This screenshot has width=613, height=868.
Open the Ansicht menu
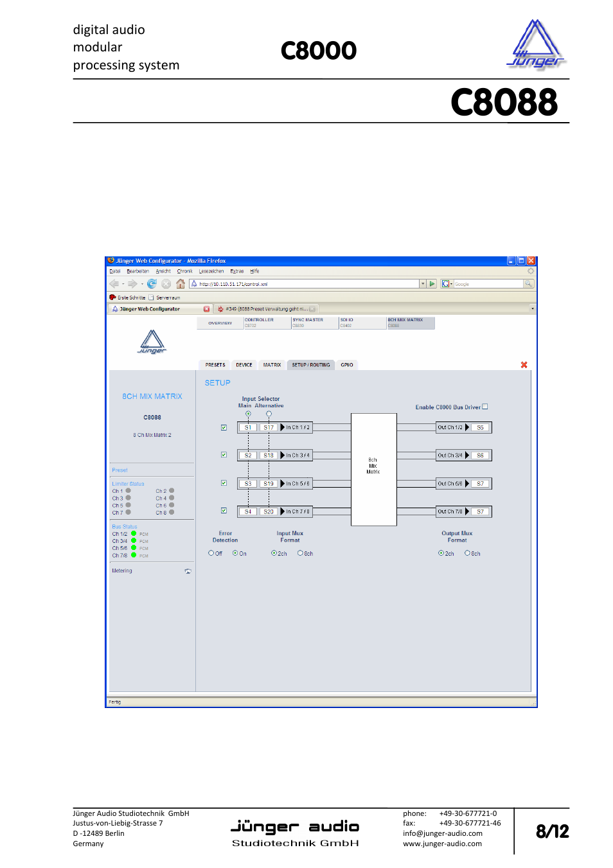163,271
